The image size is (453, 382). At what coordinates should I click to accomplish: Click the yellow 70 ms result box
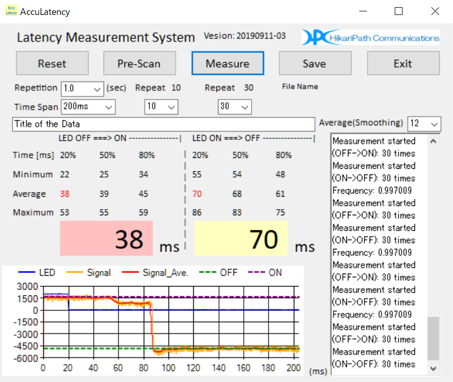click(x=241, y=238)
